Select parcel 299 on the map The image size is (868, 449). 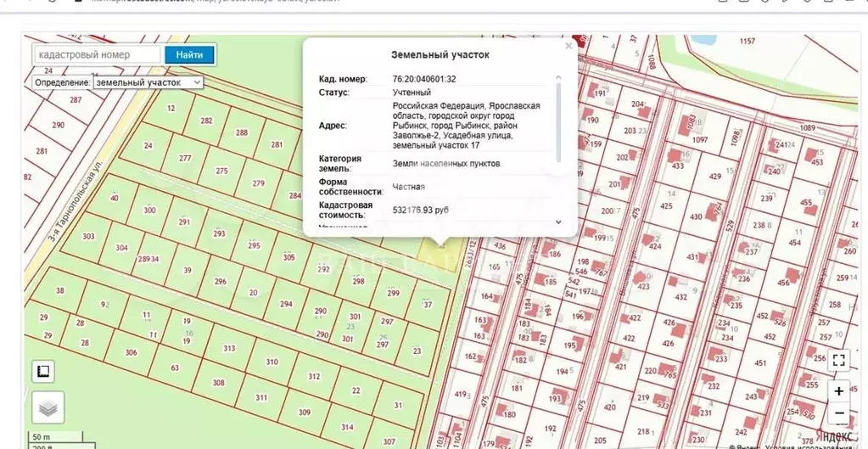click(x=393, y=293)
